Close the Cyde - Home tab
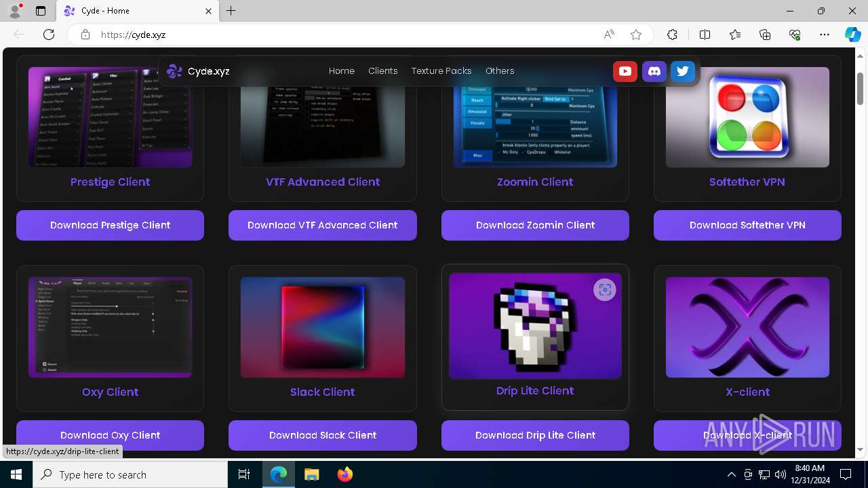 (209, 11)
